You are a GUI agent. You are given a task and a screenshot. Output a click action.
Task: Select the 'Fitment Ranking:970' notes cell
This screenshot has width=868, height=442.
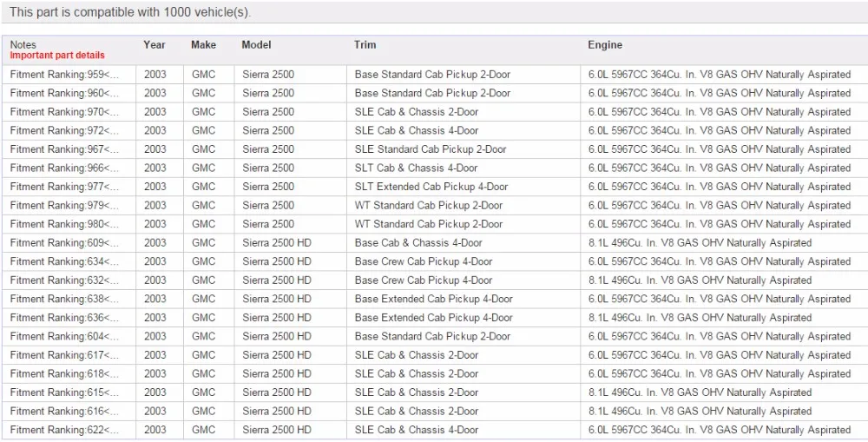click(x=69, y=112)
